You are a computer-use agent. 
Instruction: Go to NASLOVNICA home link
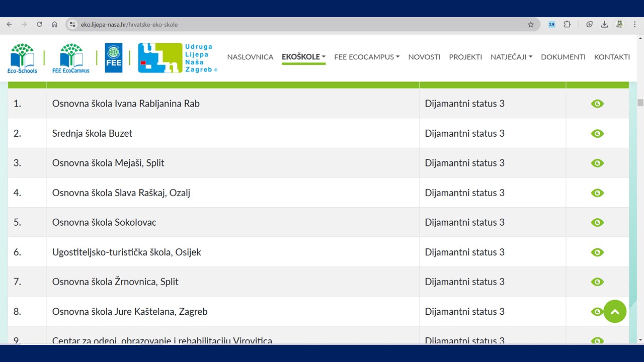point(250,57)
